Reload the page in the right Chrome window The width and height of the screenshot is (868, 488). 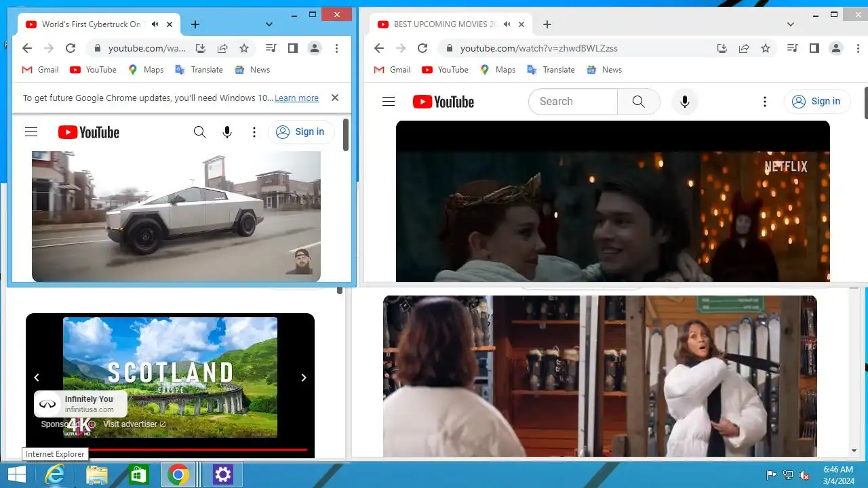tap(422, 48)
